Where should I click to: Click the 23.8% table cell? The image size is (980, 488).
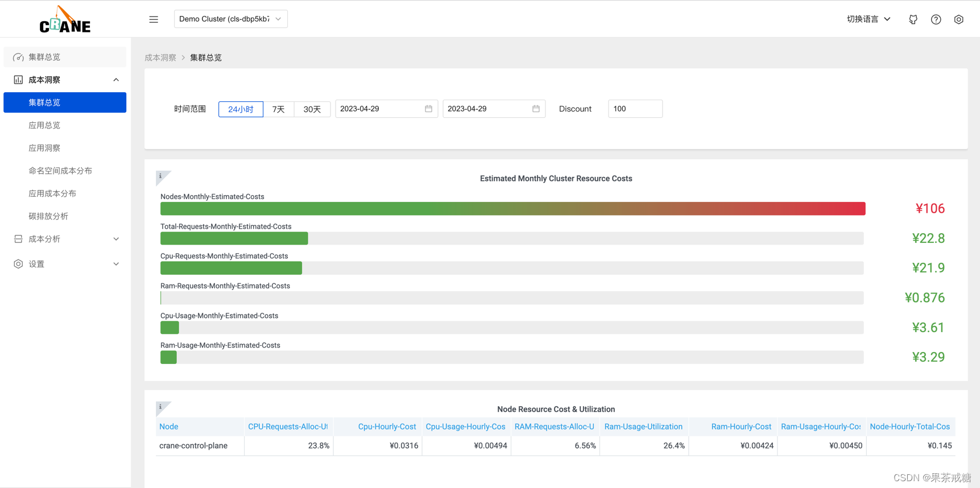pos(289,445)
